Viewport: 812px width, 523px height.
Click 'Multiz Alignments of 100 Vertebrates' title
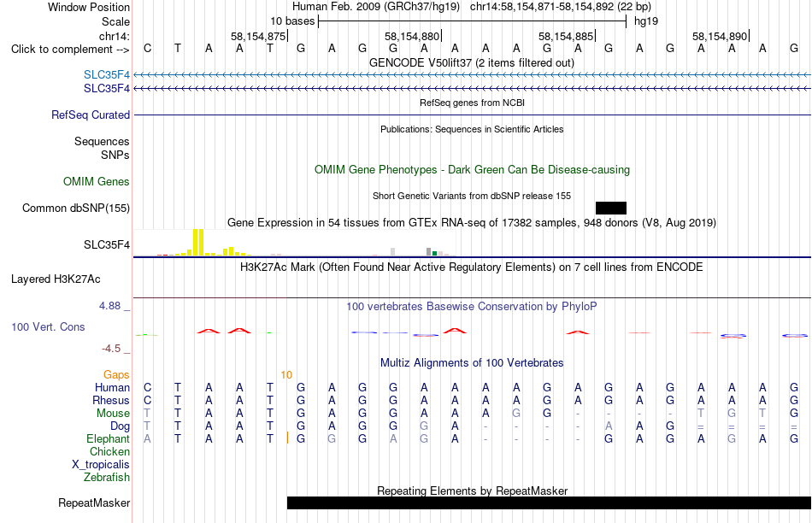pos(472,363)
